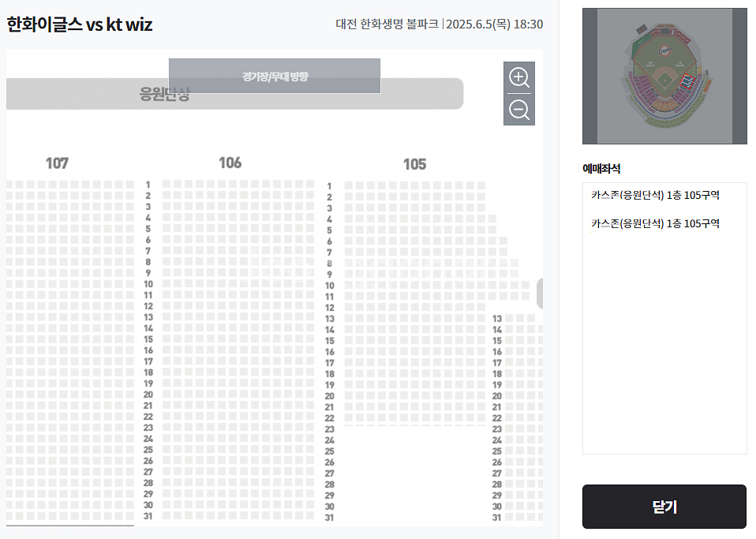Viewport: 756px width, 539px height.
Task: Click the match title 한화이글스 vs kt wiz
Action: (x=80, y=24)
